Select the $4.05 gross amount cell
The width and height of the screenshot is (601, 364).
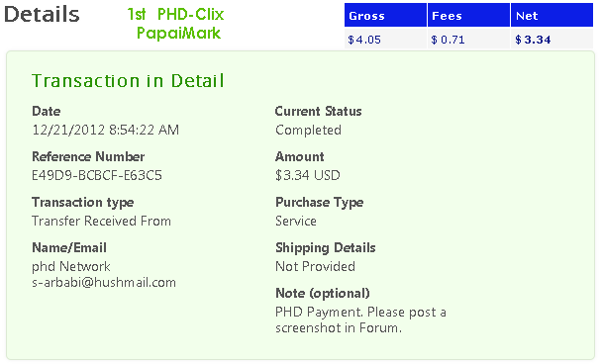(385, 40)
